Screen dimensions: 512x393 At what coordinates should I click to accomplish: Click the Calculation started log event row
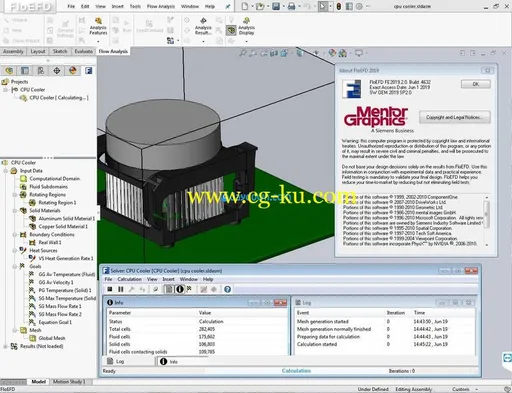tap(385, 344)
